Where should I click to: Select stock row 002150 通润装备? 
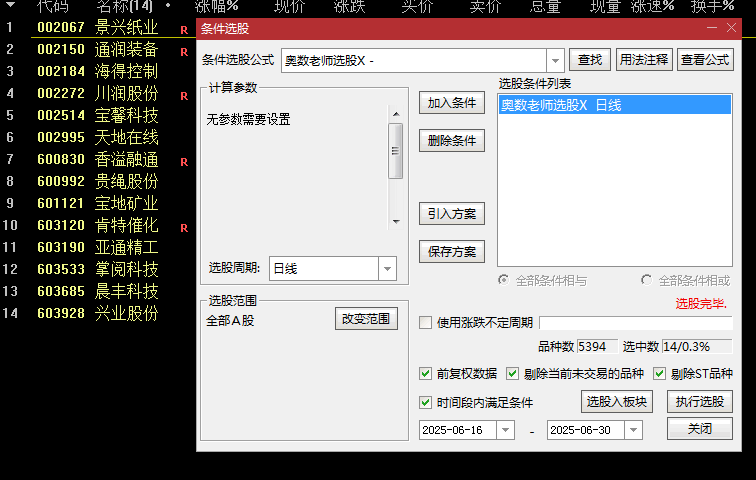(98, 49)
